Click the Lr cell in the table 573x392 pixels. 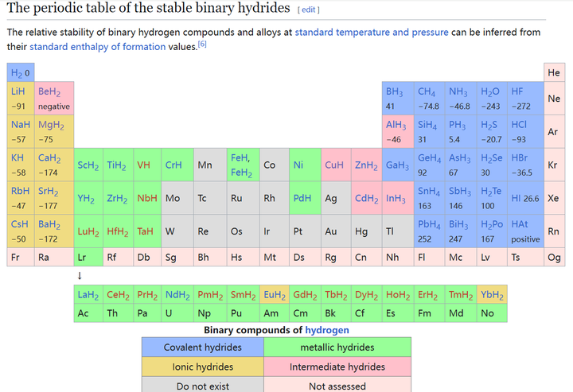click(x=88, y=257)
